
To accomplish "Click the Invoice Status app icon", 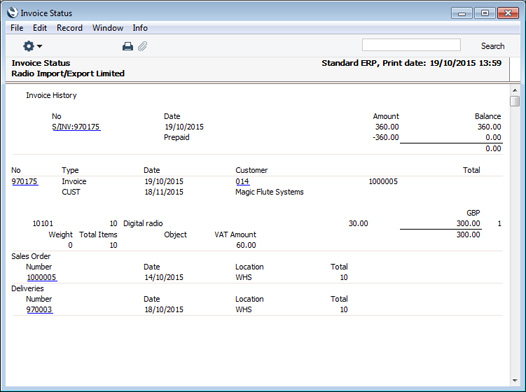I will click(x=12, y=13).
